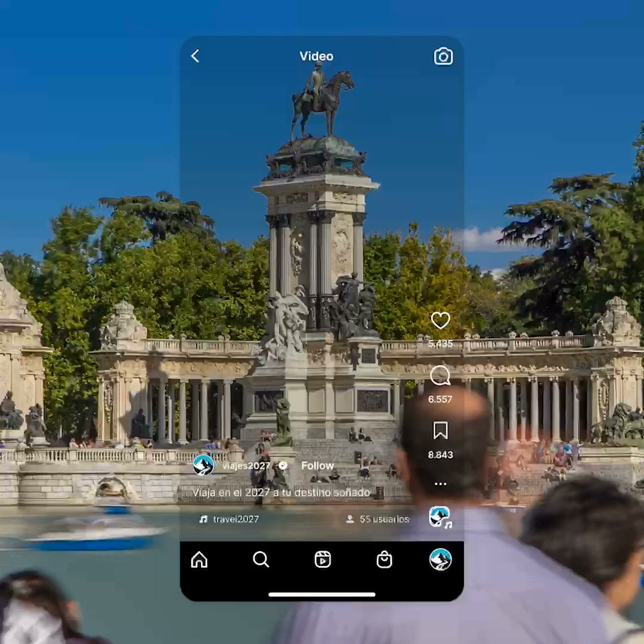Tap the audio thumbnail with music note

click(x=440, y=517)
